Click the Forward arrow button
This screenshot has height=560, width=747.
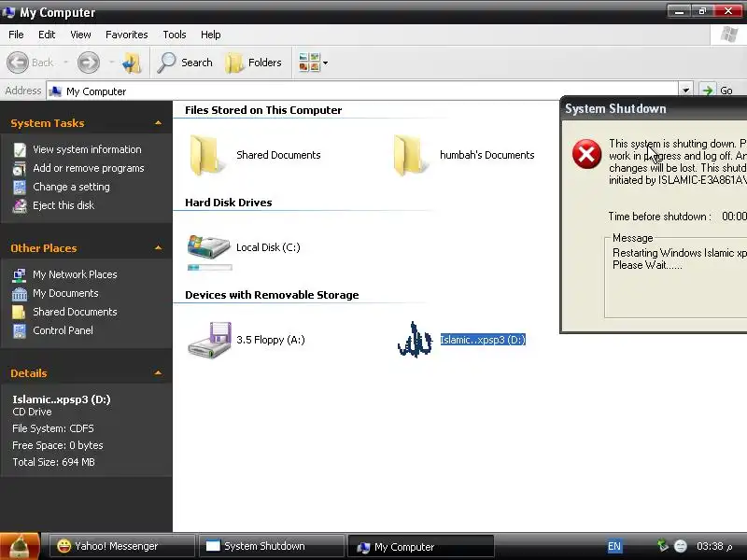click(89, 63)
